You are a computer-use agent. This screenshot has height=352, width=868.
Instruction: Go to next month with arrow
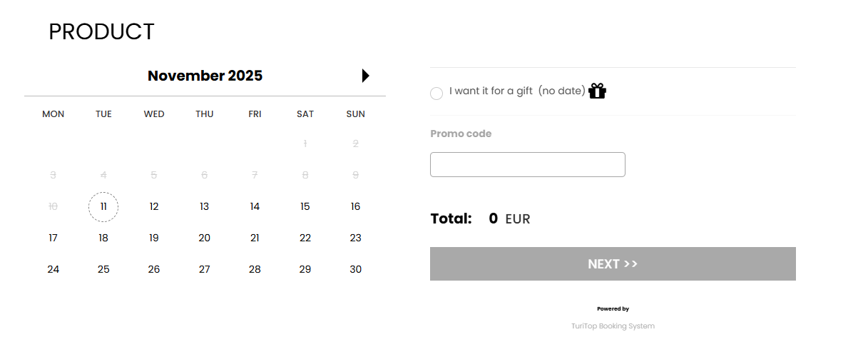coord(366,76)
